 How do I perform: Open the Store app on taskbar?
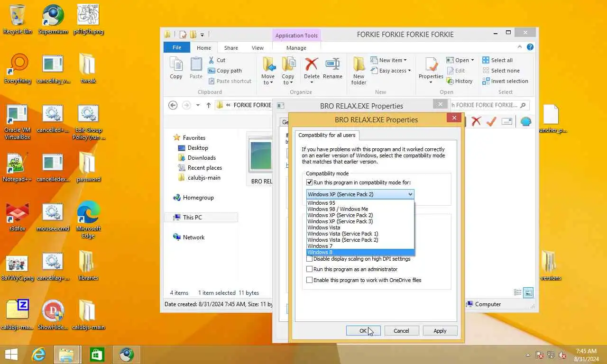click(97, 354)
